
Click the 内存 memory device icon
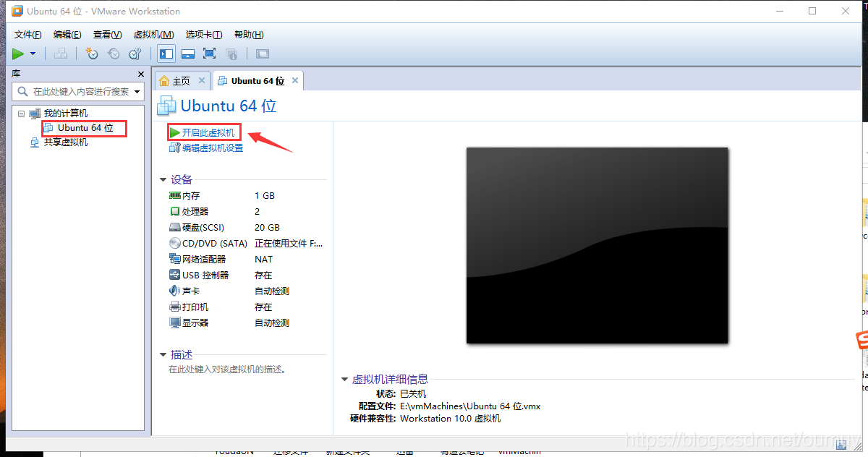[174, 196]
